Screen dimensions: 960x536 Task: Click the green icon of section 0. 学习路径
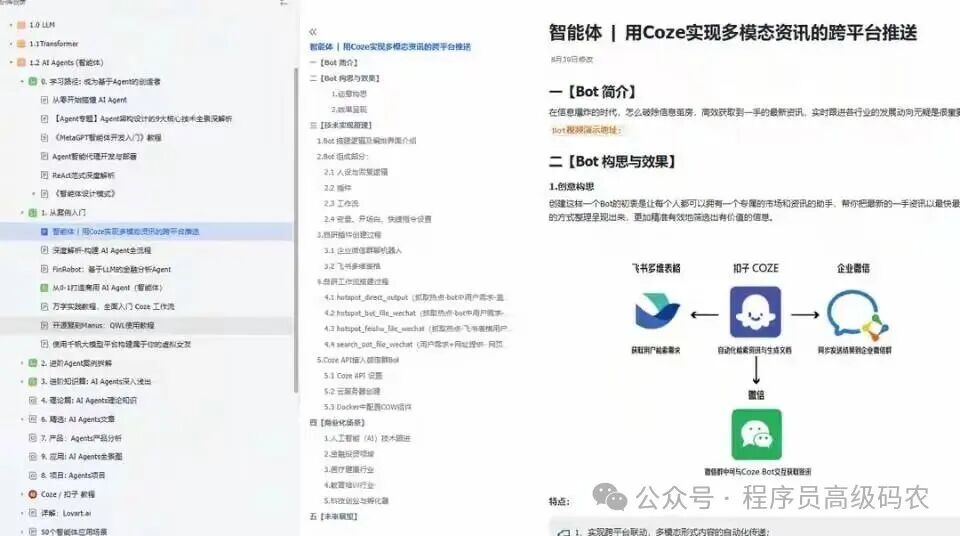coord(33,81)
